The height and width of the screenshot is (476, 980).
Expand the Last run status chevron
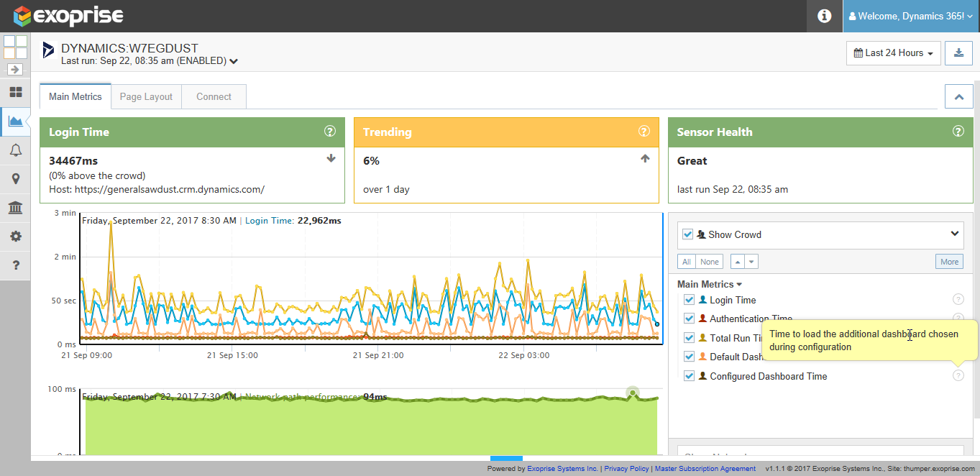point(234,61)
